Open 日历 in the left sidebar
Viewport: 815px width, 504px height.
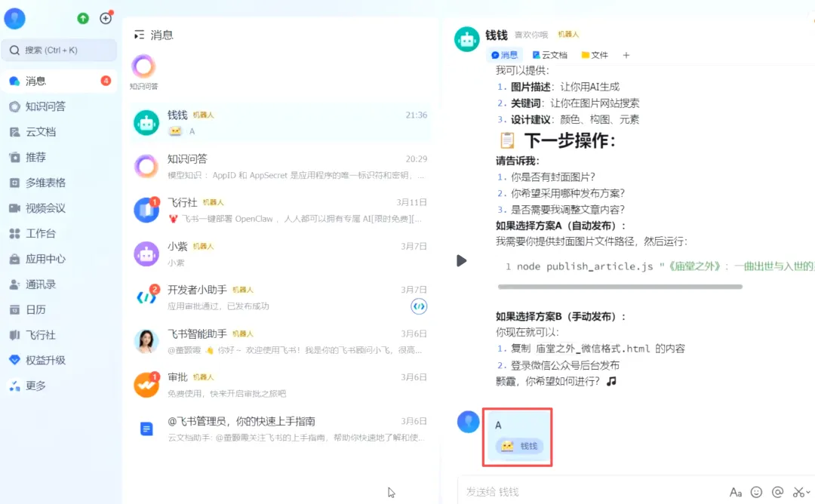click(59, 309)
